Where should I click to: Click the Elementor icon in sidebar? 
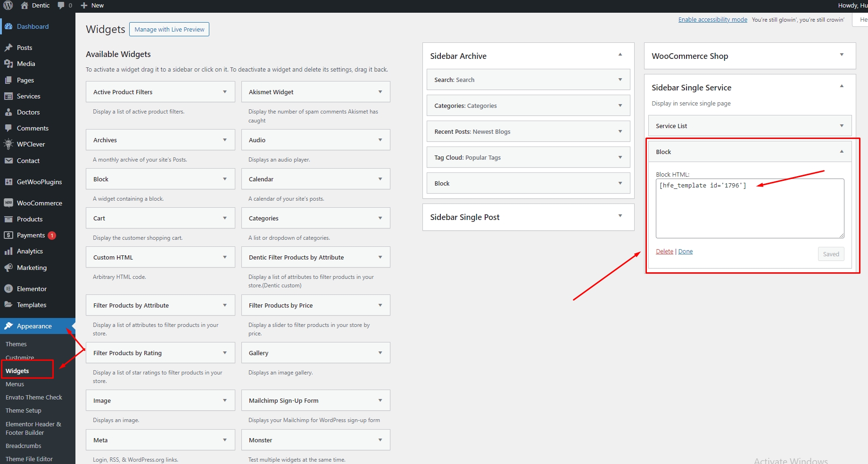tap(8, 289)
